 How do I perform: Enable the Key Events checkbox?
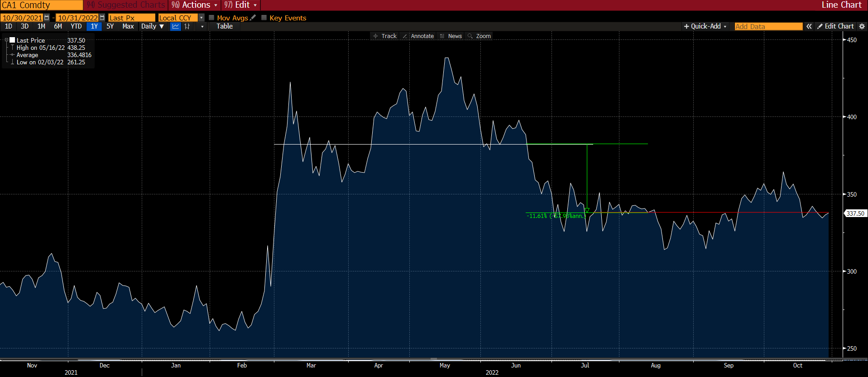click(264, 18)
